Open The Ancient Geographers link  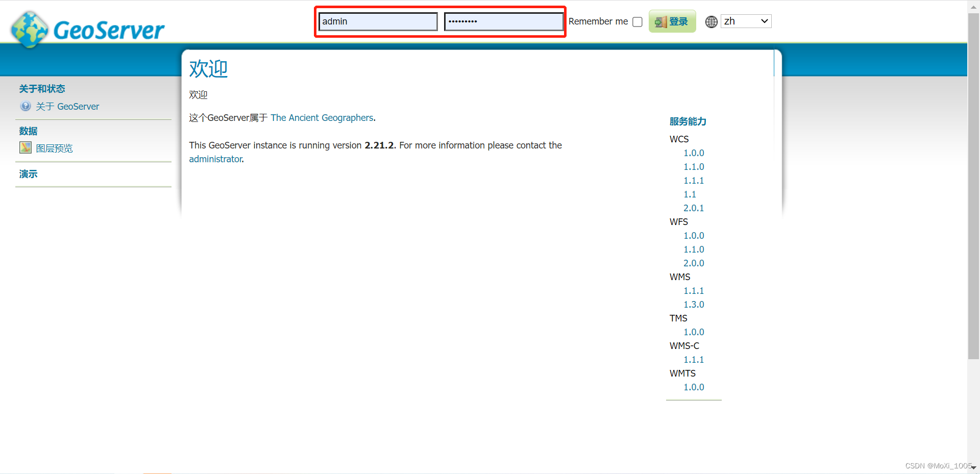(322, 118)
